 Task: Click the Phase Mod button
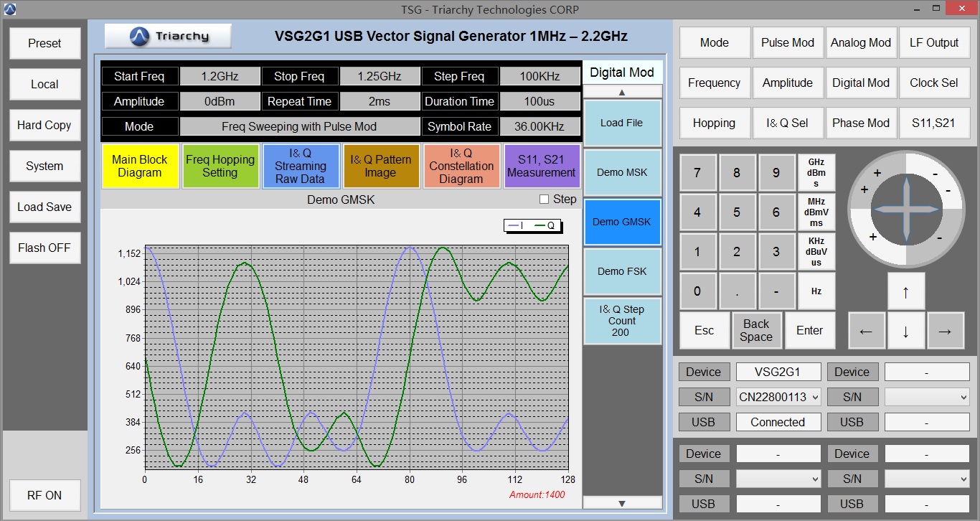[861, 123]
